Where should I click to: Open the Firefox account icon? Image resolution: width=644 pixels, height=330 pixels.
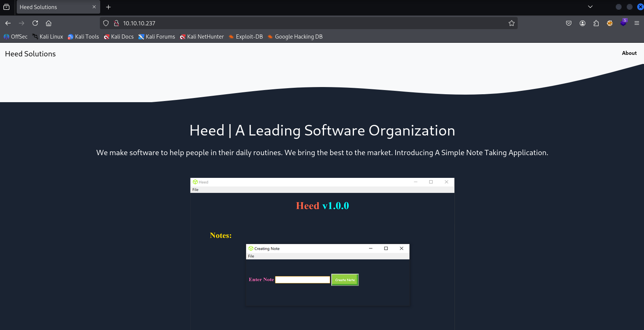(582, 23)
